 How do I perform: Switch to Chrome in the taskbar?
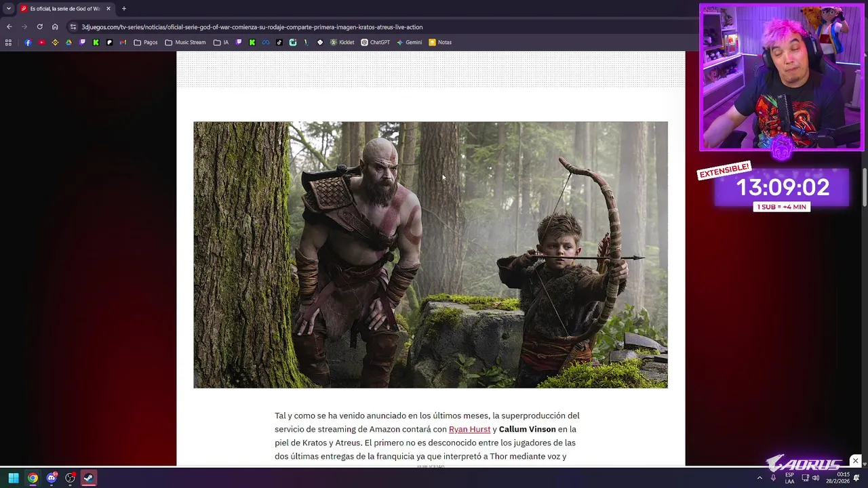(x=33, y=478)
